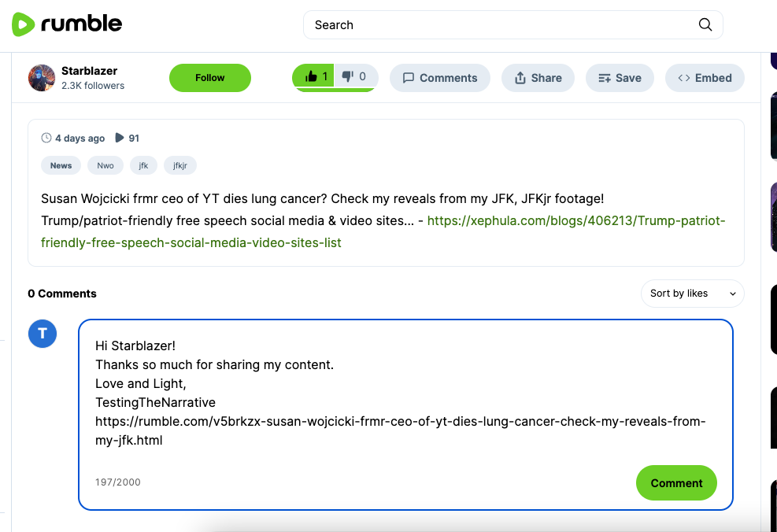Click the 0 Comments heading

tap(62, 294)
